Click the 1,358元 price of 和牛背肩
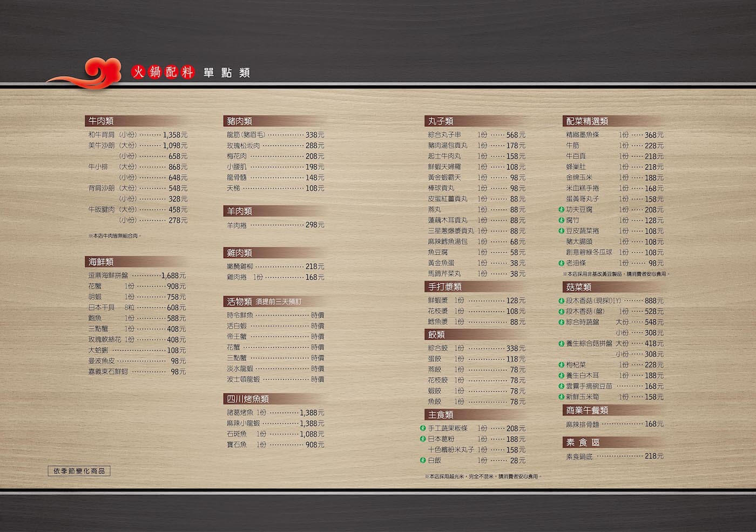Image resolution: width=756 pixels, height=532 pixels. coord(174,135)
